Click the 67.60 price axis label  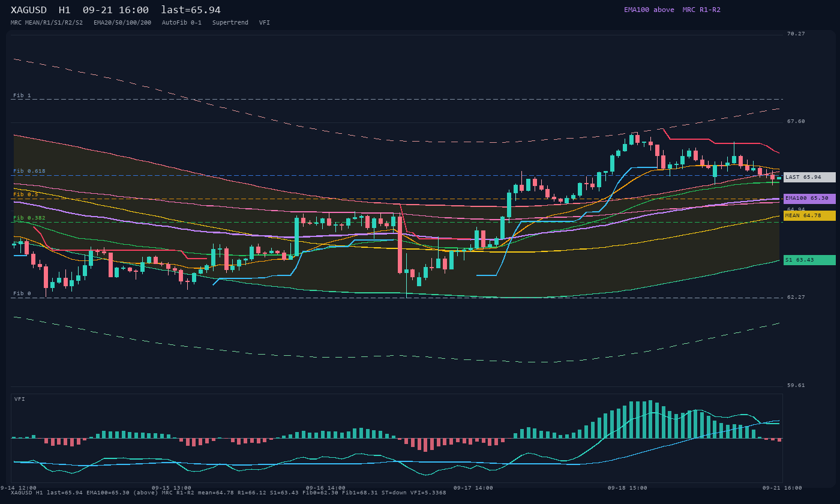[796, 121]
